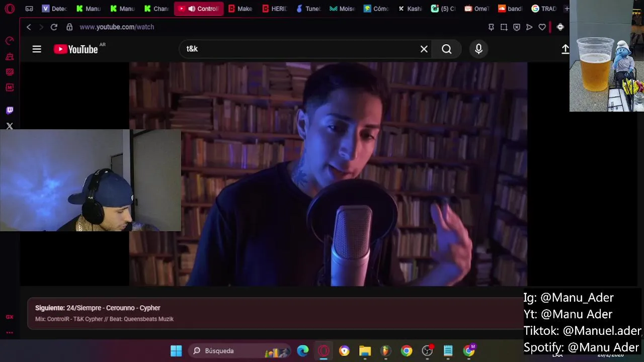Open next video 'Siguiente: 24/Siempre - Cerounno - Cypher'

pyautogui.click(x=98, y=308)
